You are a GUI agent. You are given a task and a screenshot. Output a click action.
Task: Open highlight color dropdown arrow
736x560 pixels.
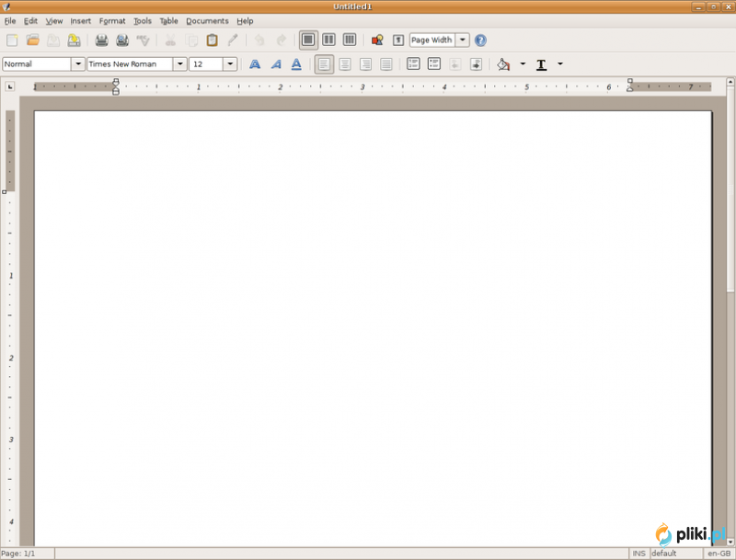point(523,63)
